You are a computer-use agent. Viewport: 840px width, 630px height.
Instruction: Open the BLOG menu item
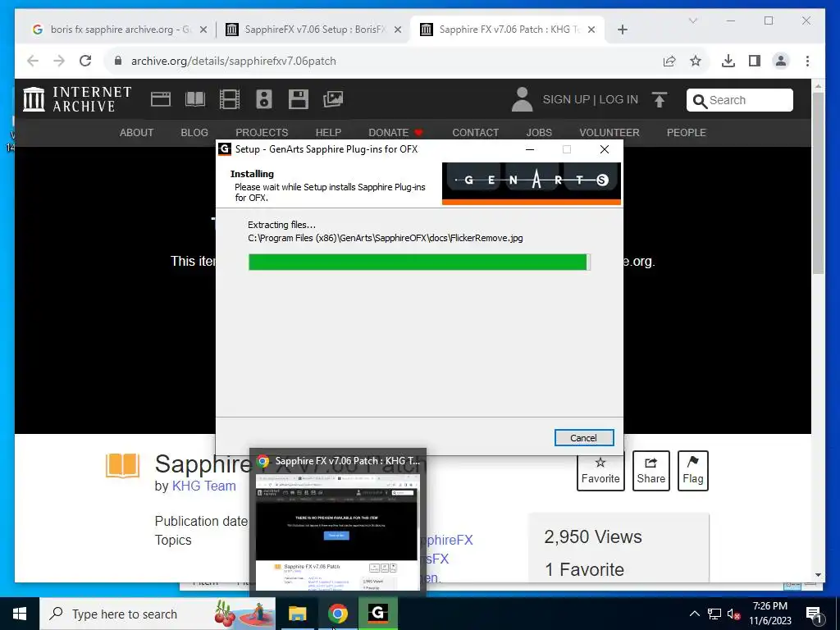pyautogui.click(x=194, y=132)
